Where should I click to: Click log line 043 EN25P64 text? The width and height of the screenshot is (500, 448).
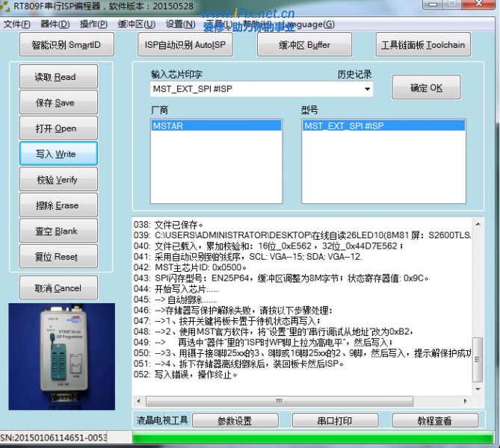(x=281, y=279)
